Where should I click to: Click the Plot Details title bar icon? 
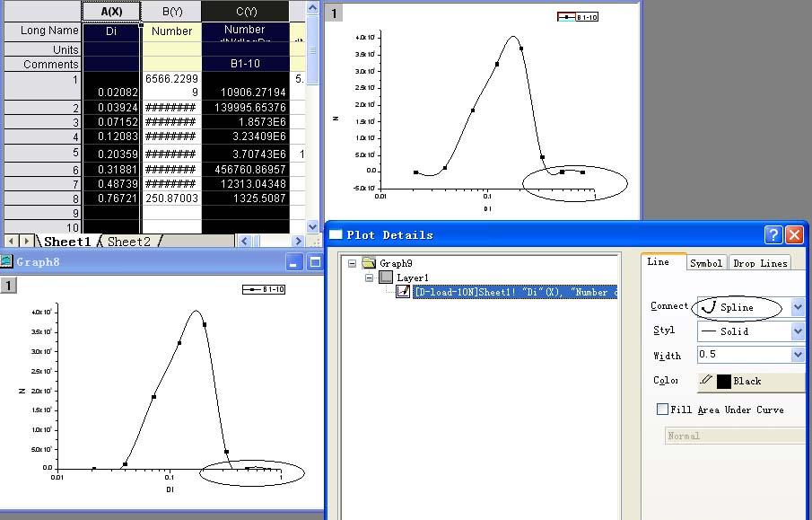pyautogui.click(x=336, y=234)
